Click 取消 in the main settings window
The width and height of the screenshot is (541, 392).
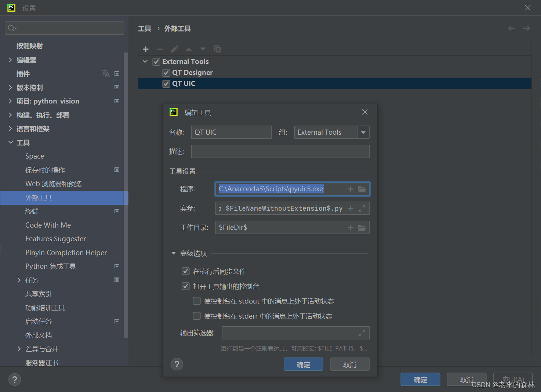(x=466, y=380)
